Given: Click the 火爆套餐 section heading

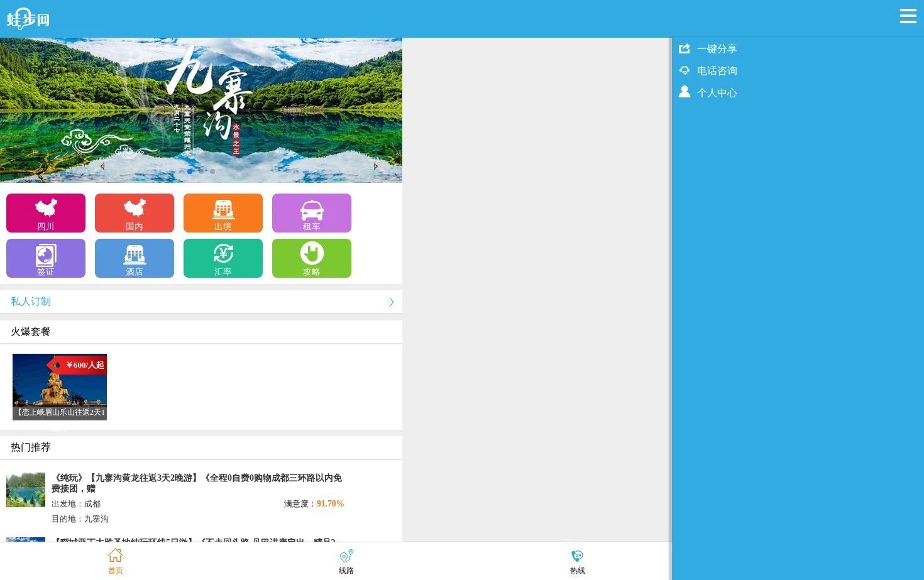Looking at the screenshot, I should click(31, 332).
